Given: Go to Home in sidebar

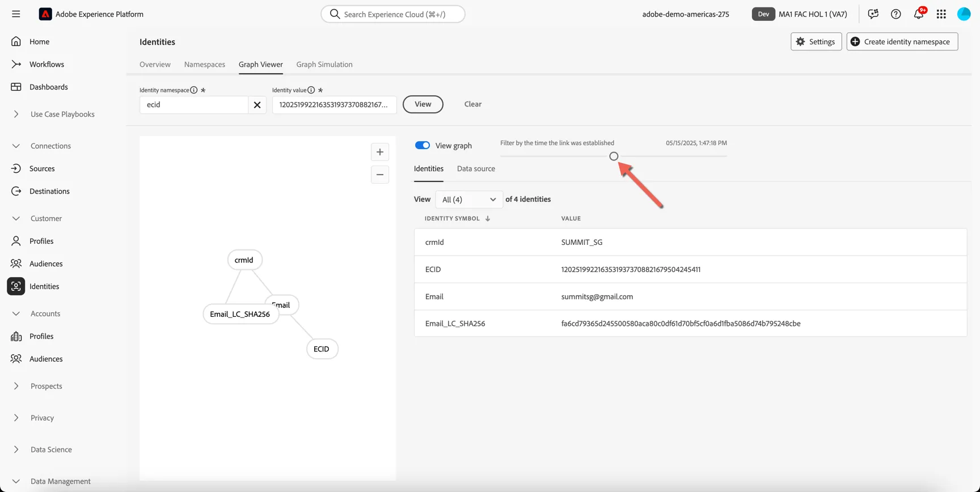Looking at the screenshot, I should point(39,41).
